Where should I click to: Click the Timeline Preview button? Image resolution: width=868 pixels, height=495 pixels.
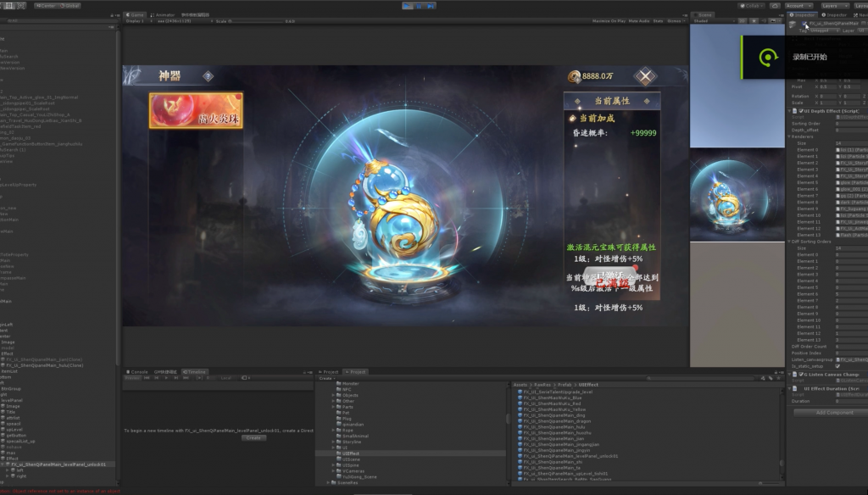[x=132, y=378]
